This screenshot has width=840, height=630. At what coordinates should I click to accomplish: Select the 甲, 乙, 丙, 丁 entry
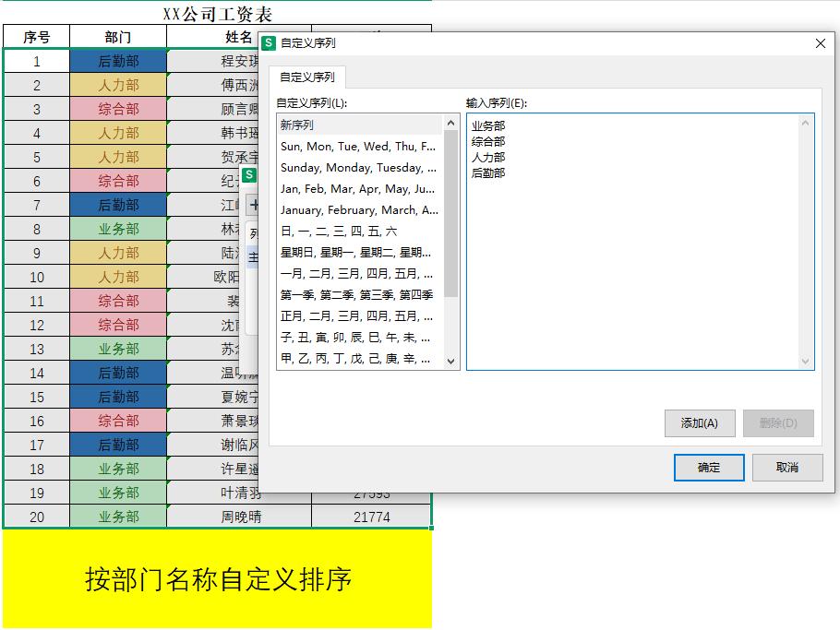[361, 358]
